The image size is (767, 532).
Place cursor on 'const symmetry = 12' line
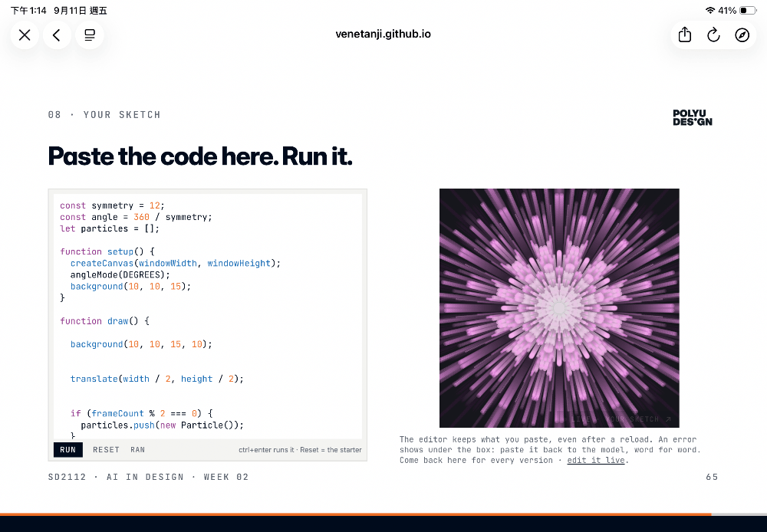[x=112, y=205]
